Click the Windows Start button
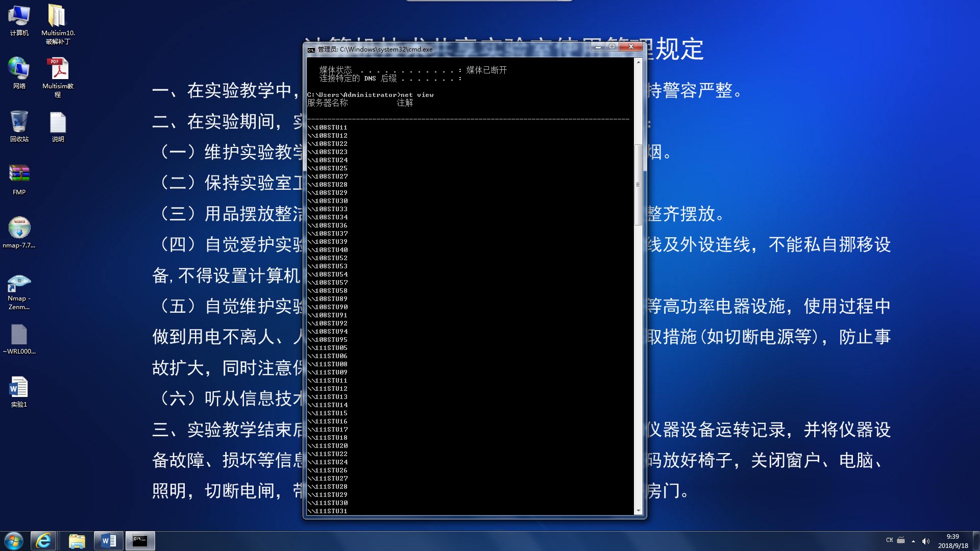The height and width of the screenshot is (551, 980). (x=14, y=541)
